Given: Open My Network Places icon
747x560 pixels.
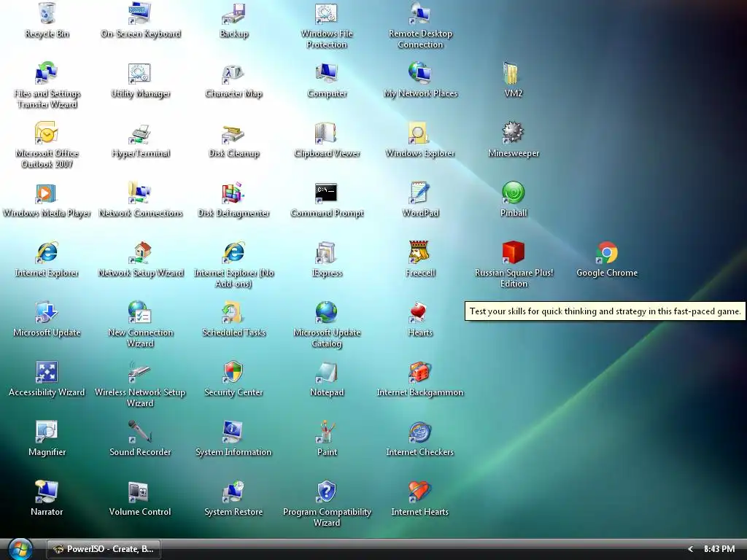Looking at the screenshot, I should 420,73.
